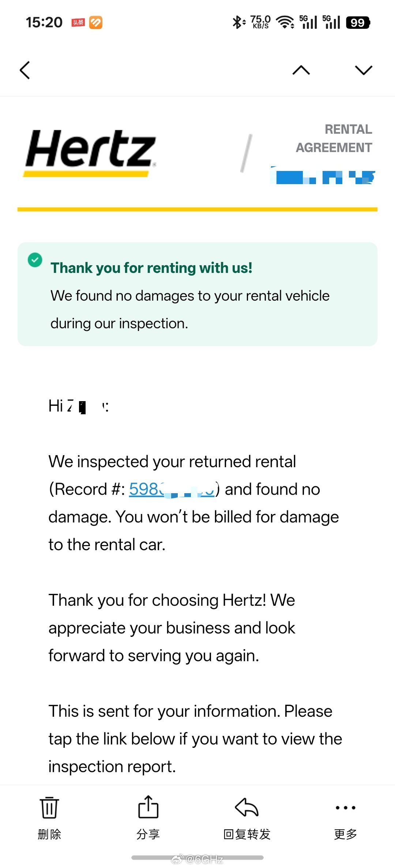The image size is (395, 868).
Task: Tap the RENTAL AGREEMENT heading
Action: (334, 138)
